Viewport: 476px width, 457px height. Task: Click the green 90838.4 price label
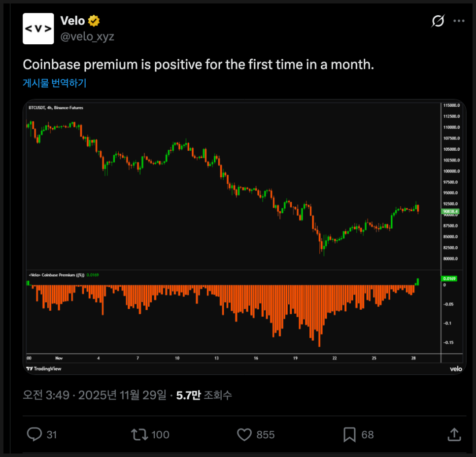451,211
